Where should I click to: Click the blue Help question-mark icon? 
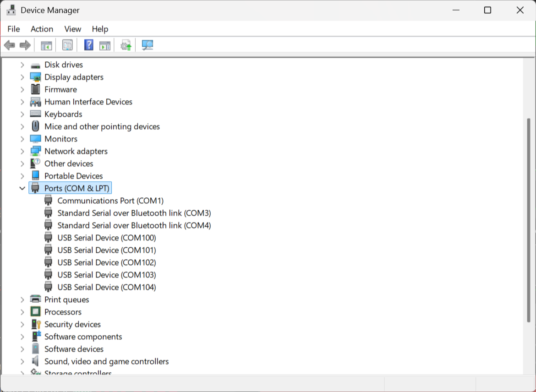(x=88, y=45)
